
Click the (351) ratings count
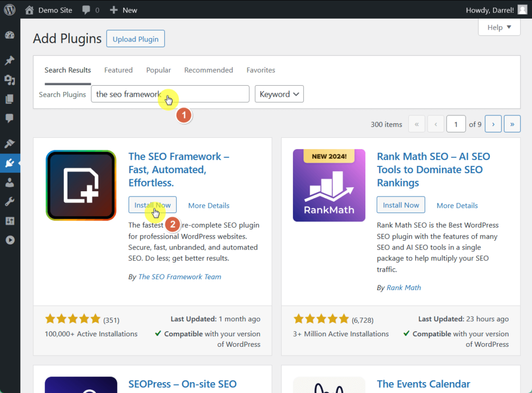pyautogui.click(x=111, y=320)
